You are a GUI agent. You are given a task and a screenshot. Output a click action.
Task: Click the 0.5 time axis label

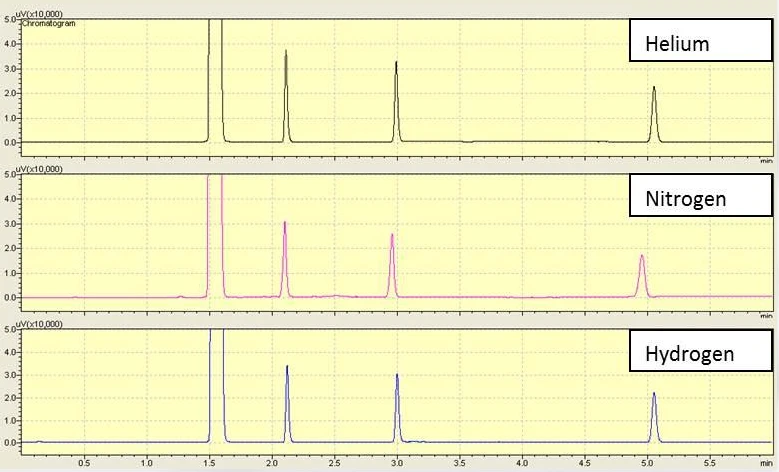click(x=84, y=463)
